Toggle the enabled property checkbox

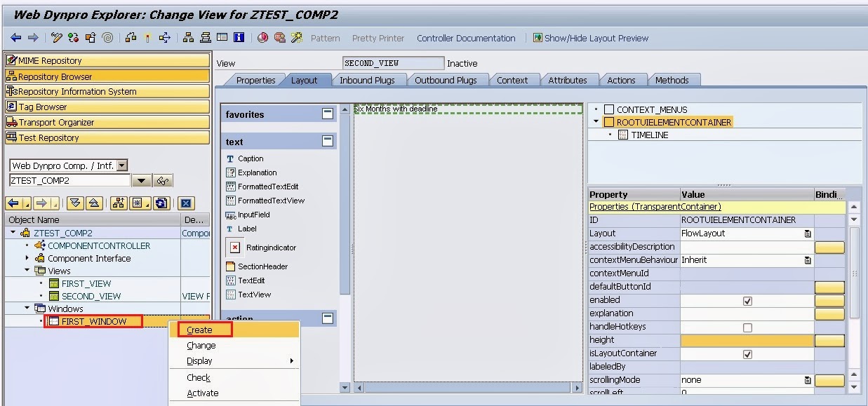tap(747, 300)
